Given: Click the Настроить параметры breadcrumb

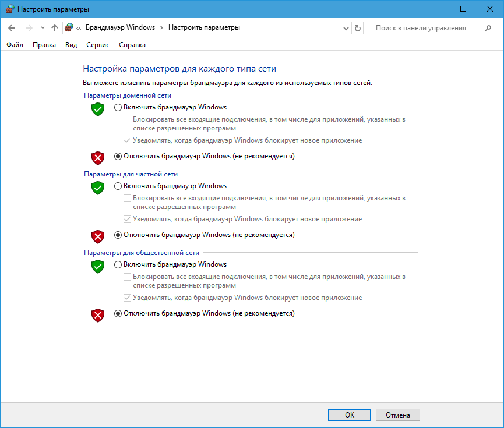Looking at the screenshot, I should (204, 27).
